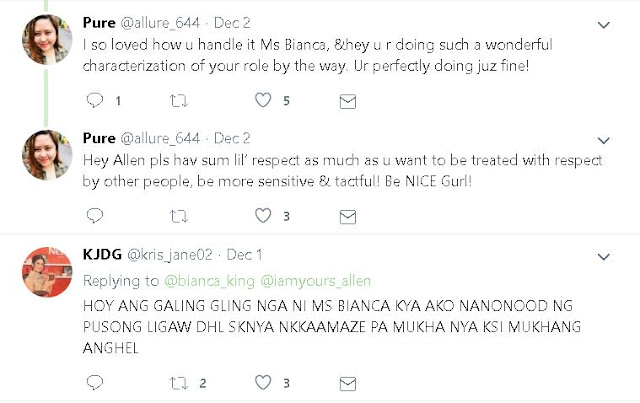
Task: Retweet Pure's first tweet praising Ms Bianca
Action: click(x=179, y=101)
